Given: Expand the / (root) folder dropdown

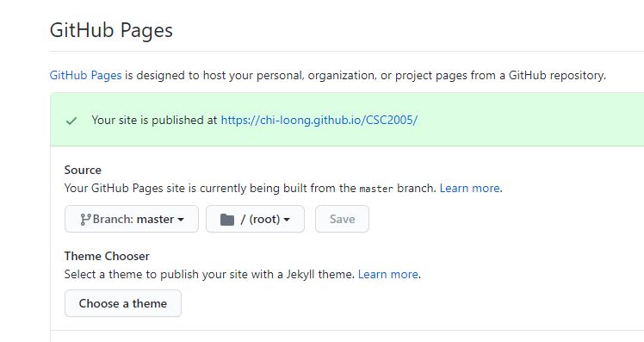Looking at the screenshot, I should coord(255,219).
